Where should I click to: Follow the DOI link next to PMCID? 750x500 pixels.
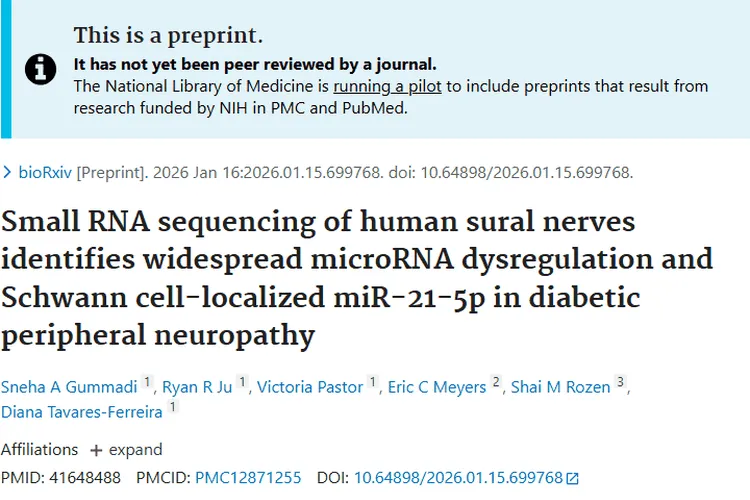[x=459, y=478]
